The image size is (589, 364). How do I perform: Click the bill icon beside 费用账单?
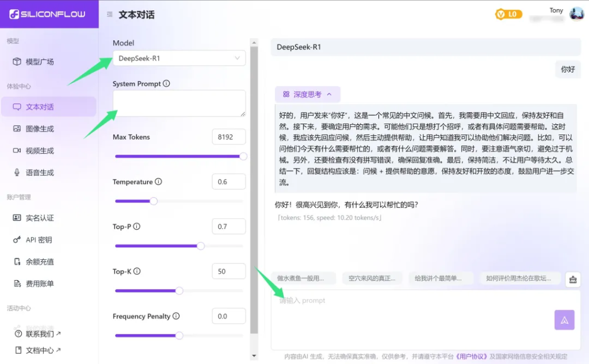tap(17, 283)
